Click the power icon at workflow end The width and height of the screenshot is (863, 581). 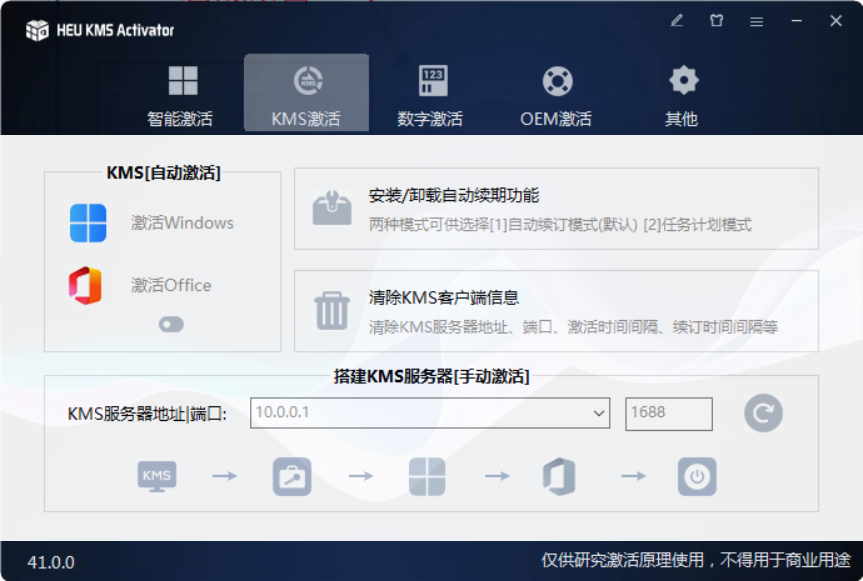(x=697, y=477)
